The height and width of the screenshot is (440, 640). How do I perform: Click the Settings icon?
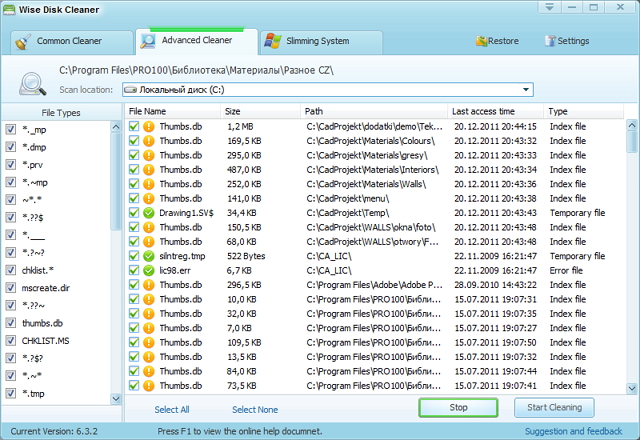tap(550, 41)
